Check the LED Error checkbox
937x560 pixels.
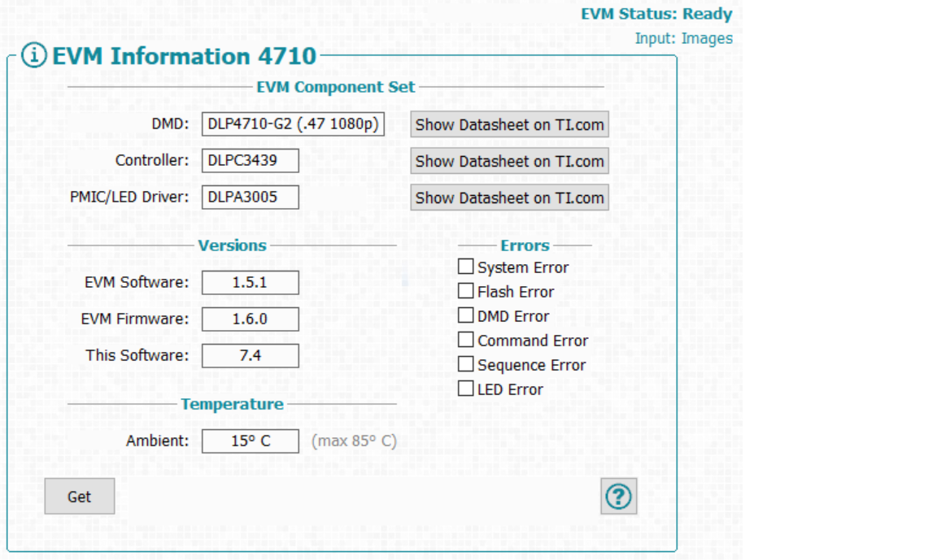[x=465, y=389]
